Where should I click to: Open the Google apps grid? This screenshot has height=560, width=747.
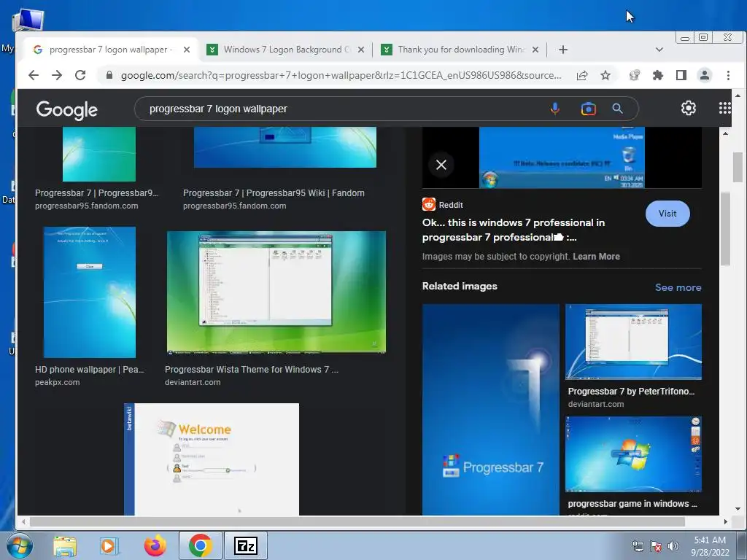[724, 108]
